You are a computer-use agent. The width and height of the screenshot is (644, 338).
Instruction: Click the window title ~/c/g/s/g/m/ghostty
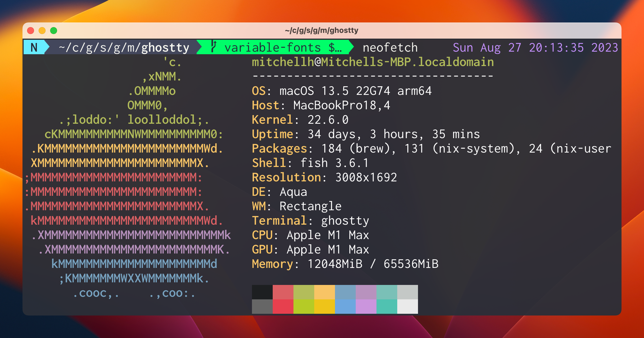tap(322, 30)
